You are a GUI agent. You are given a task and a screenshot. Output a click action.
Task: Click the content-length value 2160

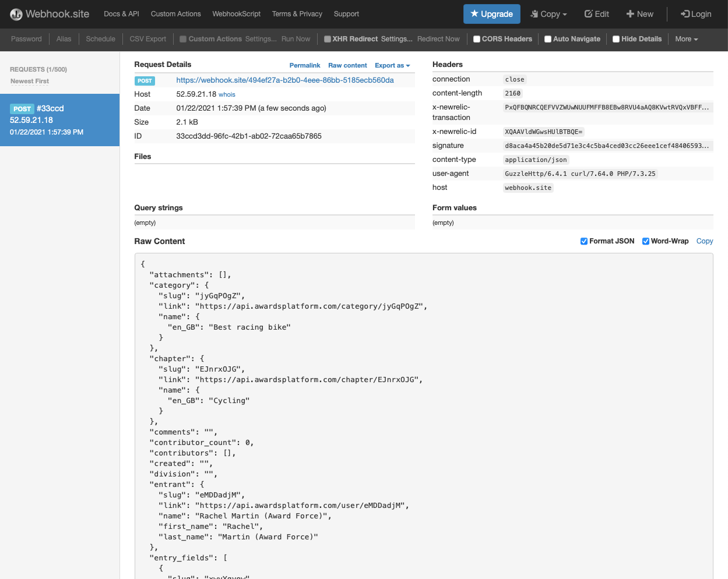[x=513, y=93]
